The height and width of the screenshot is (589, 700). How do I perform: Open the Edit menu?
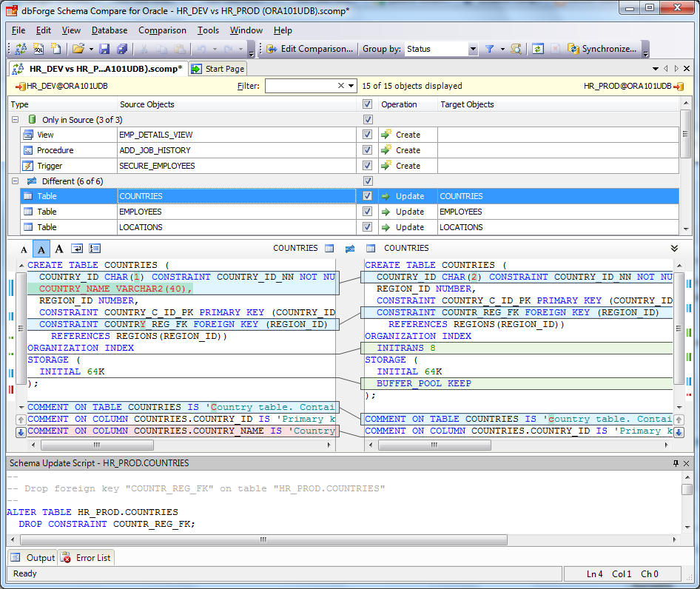coord(44,30)
